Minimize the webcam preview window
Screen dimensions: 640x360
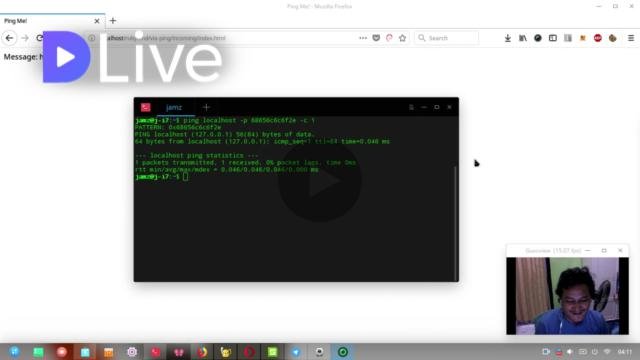588,251
